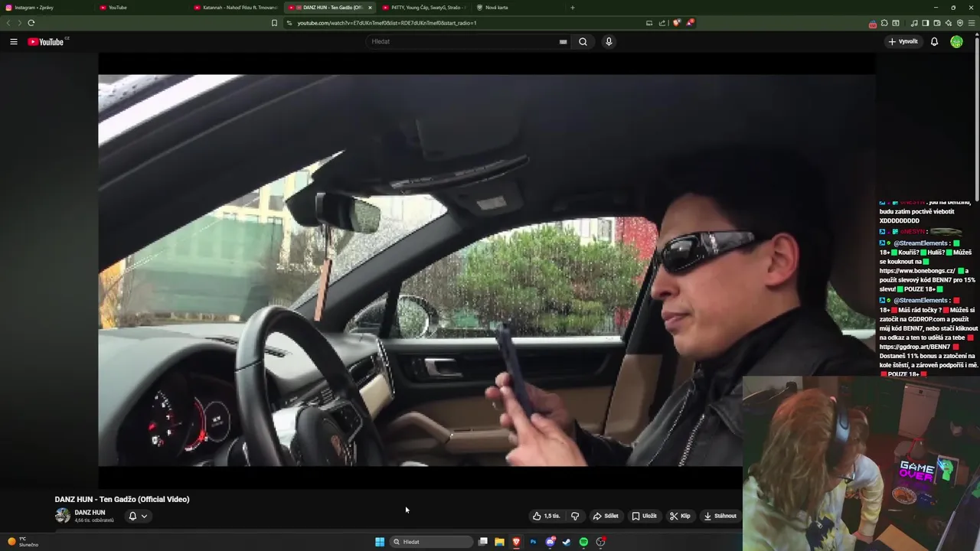This screenshot has height=551, width=980.
Task: Open the Brave Shields lion icon
Action: click(x=676, y=23)
